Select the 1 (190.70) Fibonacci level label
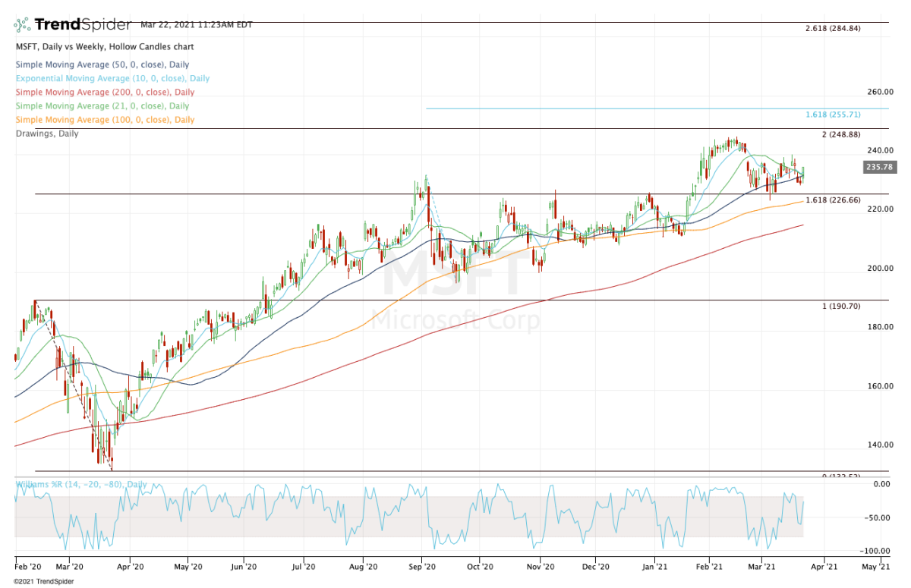 pyautogui.click(x=841, y=305)
